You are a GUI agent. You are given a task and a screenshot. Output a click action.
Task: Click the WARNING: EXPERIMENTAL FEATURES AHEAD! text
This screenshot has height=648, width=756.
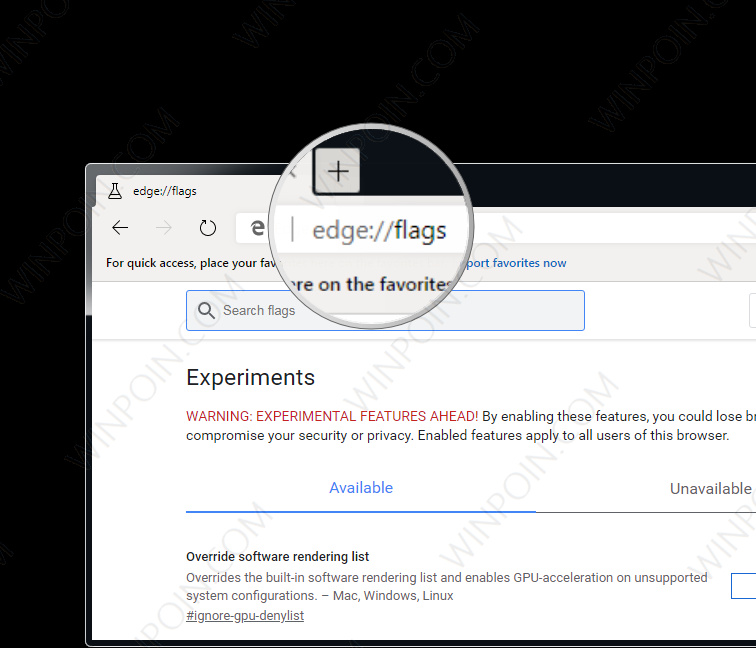click(332, 416)
